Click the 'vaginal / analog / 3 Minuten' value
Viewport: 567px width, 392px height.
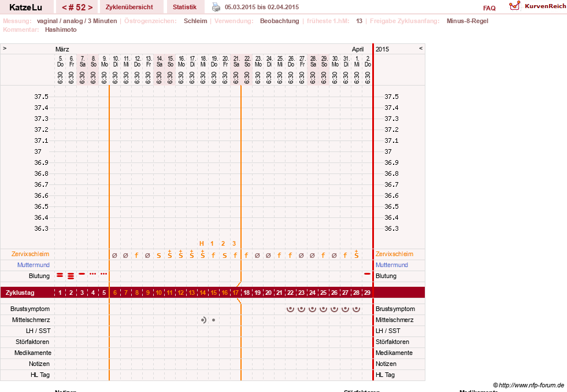tap(77, 21)
